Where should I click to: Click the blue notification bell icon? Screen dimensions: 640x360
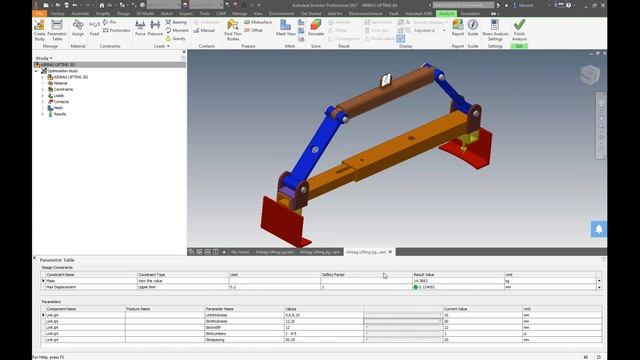point(599,229)
